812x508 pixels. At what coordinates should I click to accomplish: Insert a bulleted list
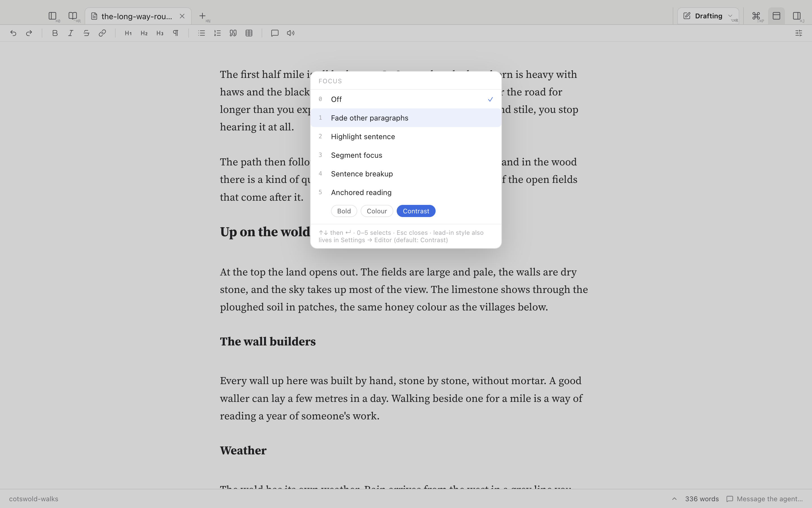coord(202,33)
